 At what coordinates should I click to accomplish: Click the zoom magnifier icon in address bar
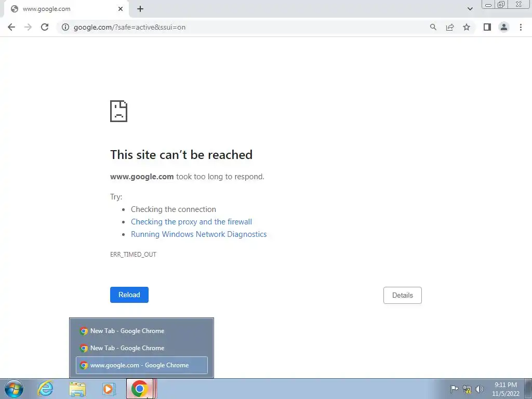(433, 27)
